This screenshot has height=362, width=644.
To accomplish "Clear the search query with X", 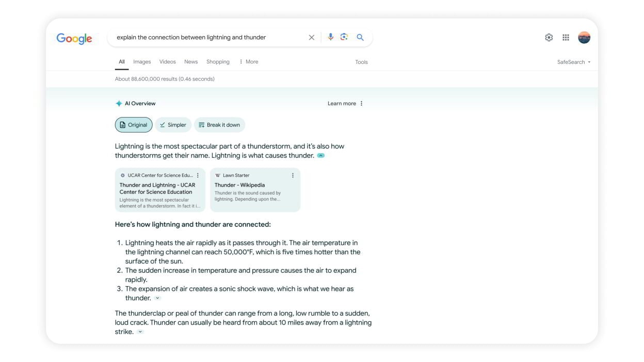I will pyautogui.click(x=311, y=37).
